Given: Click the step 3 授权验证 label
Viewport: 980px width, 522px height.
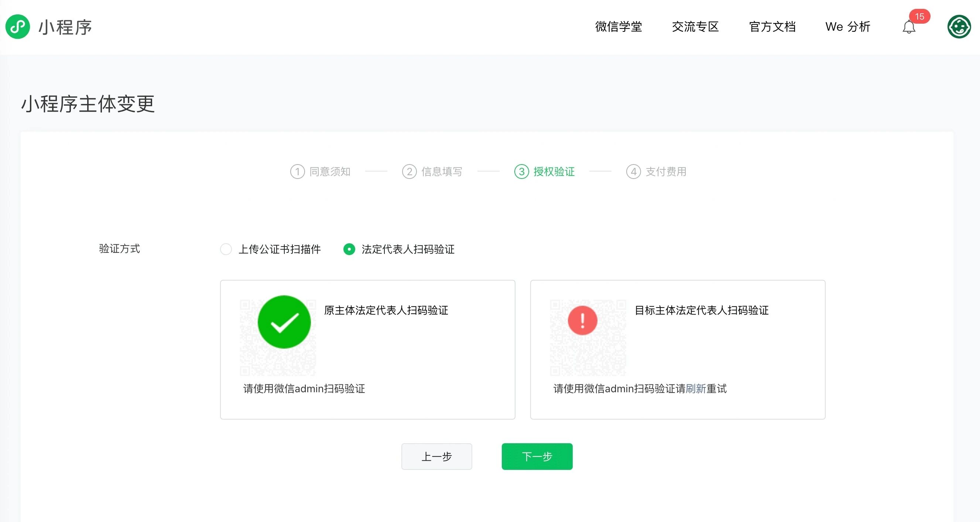Looking at the screenshot, I should click(x=554, y=172).
